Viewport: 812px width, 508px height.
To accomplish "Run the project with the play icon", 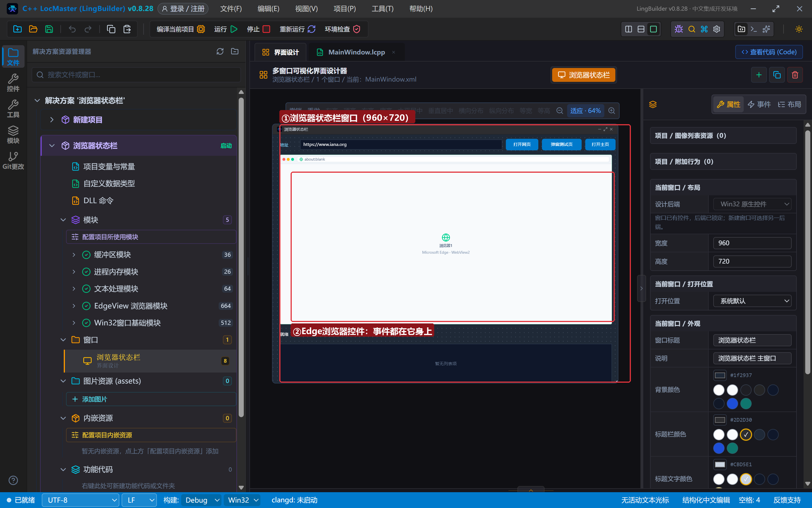I will (x=234, y=29).
